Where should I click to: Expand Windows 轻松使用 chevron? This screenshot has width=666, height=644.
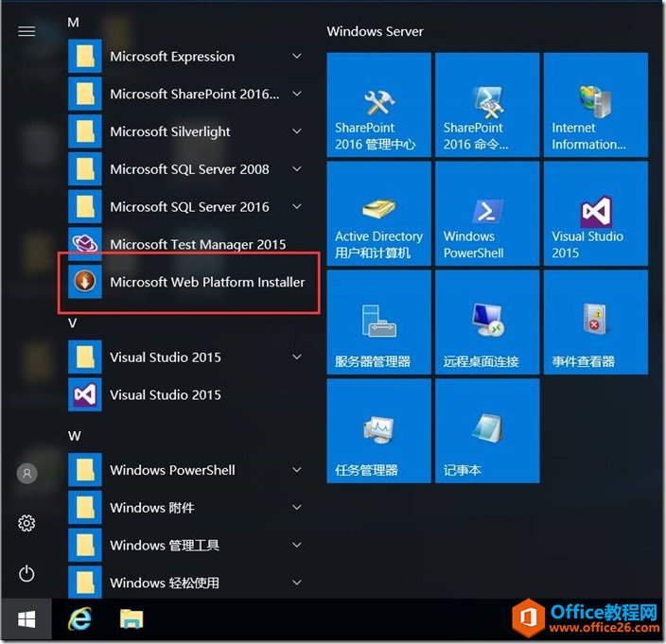[x=297, y=583]
